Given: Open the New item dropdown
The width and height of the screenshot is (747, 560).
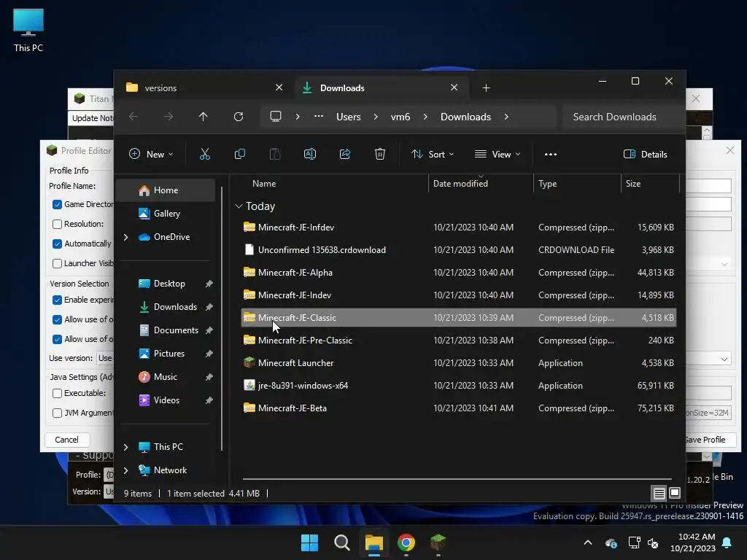Looking at the screenshot, I should [151, 154].
